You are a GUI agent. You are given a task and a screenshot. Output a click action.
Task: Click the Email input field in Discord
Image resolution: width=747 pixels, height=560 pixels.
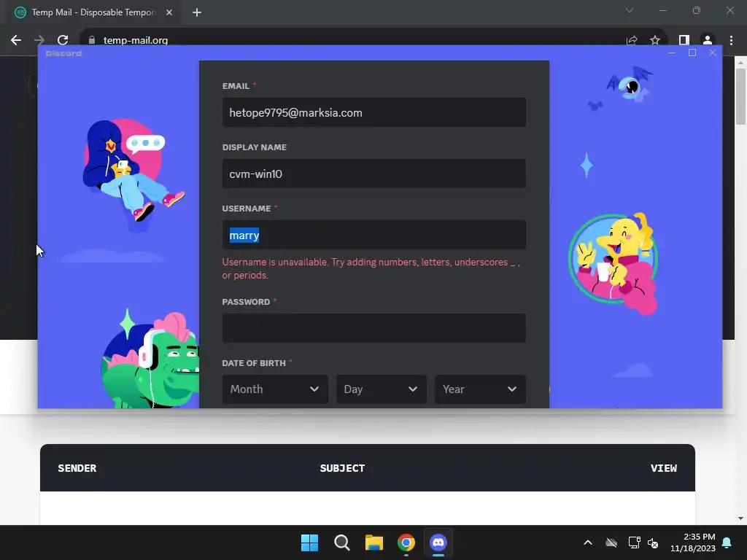374,112
